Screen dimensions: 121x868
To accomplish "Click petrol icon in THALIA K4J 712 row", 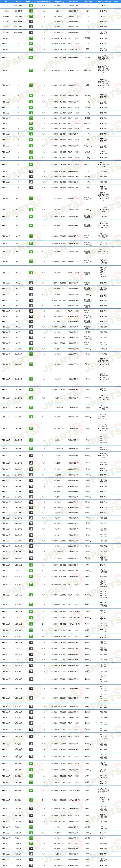I will 31,838.
